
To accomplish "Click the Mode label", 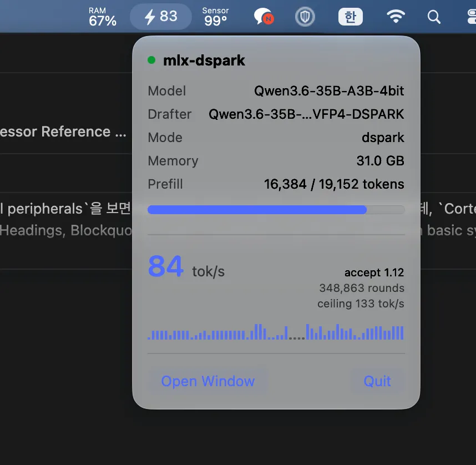I will click(165, 138).
